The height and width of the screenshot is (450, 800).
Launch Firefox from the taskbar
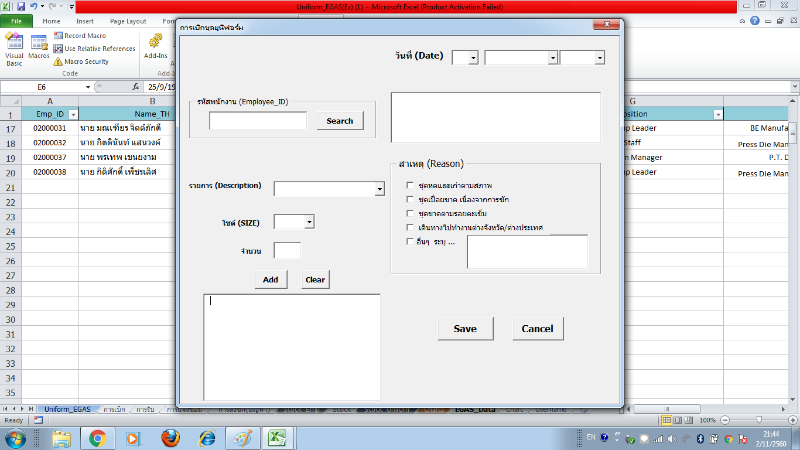(x=169, y=438)
